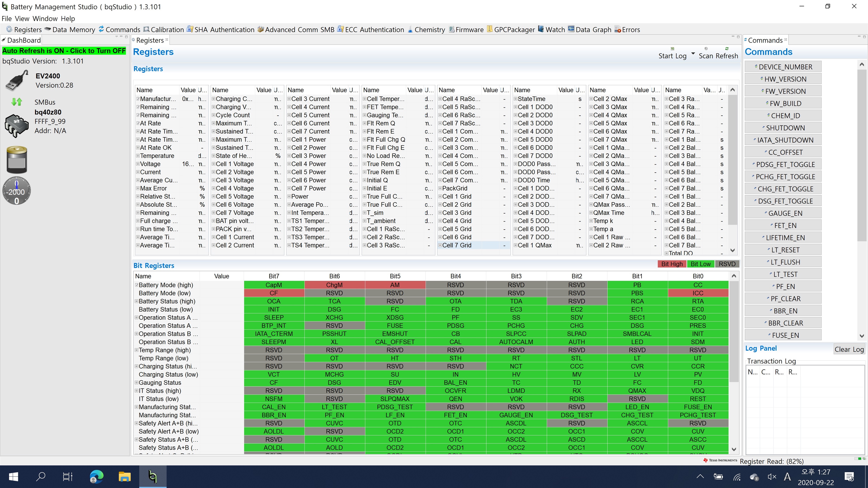Open the File menu
Viewport: 868px width, 488px height.
(7, 19)
